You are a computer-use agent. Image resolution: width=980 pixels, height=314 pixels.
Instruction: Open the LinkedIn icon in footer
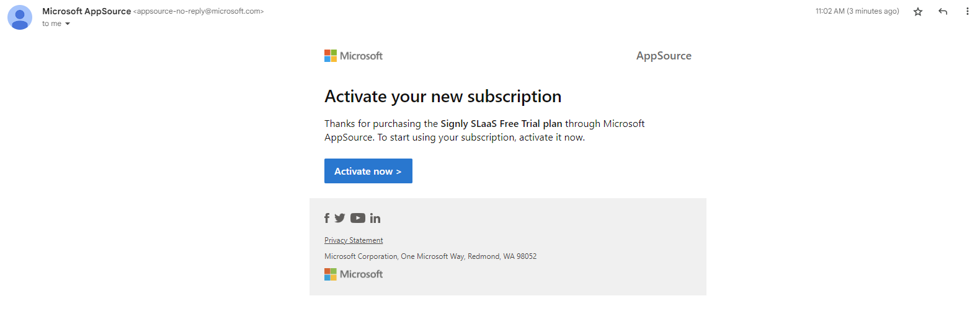375,218
